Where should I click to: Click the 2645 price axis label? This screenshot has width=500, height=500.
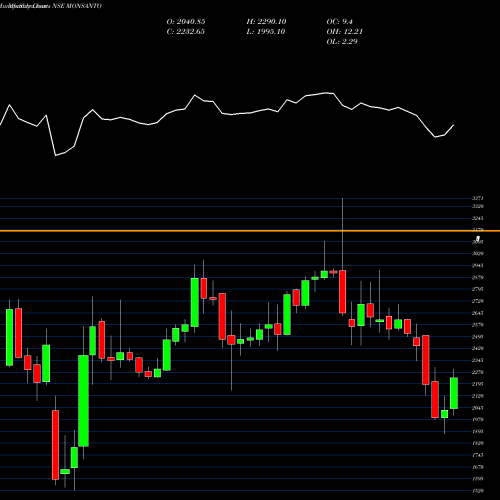click(x=478, y=313)
